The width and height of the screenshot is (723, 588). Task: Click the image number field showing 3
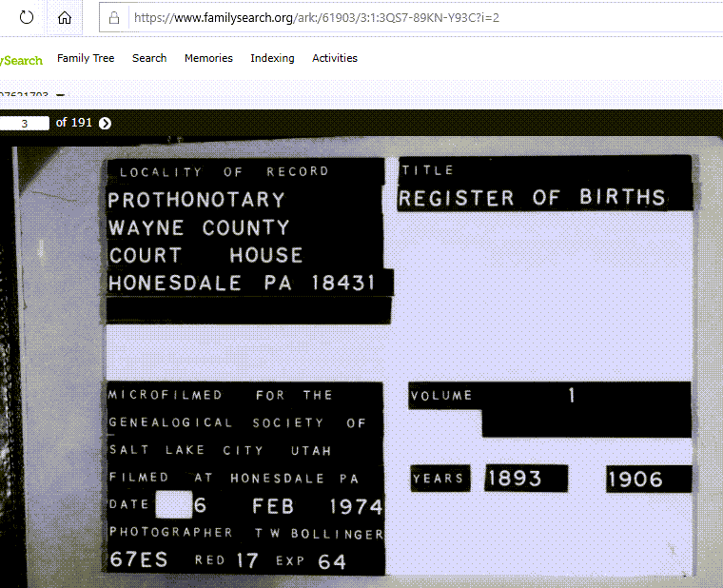tap(24, 123)
